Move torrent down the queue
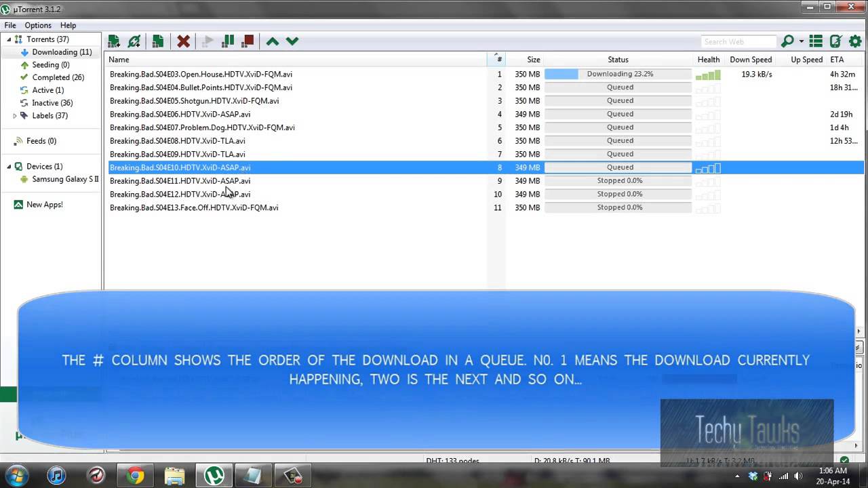Image resolution: width=868 pixels, height=488 pixels. pyautogui.click(x=292, y=41)
